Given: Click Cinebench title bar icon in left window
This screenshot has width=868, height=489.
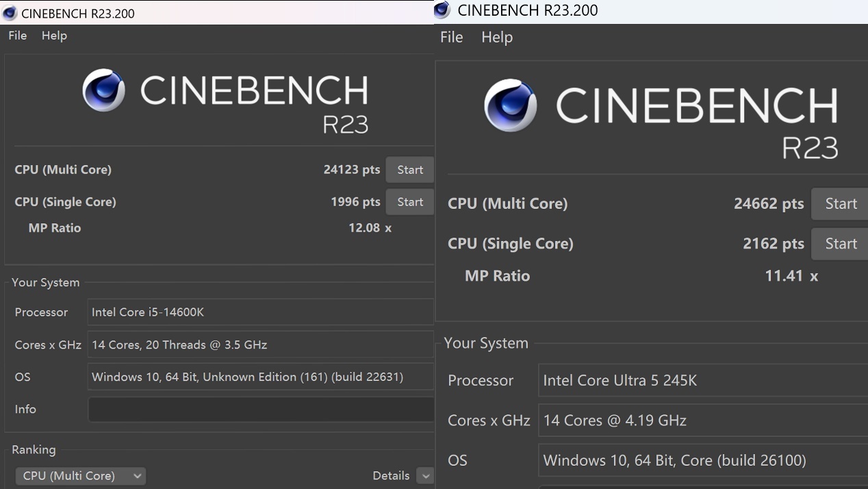Looking at the screenshot, I should (10, 13).
